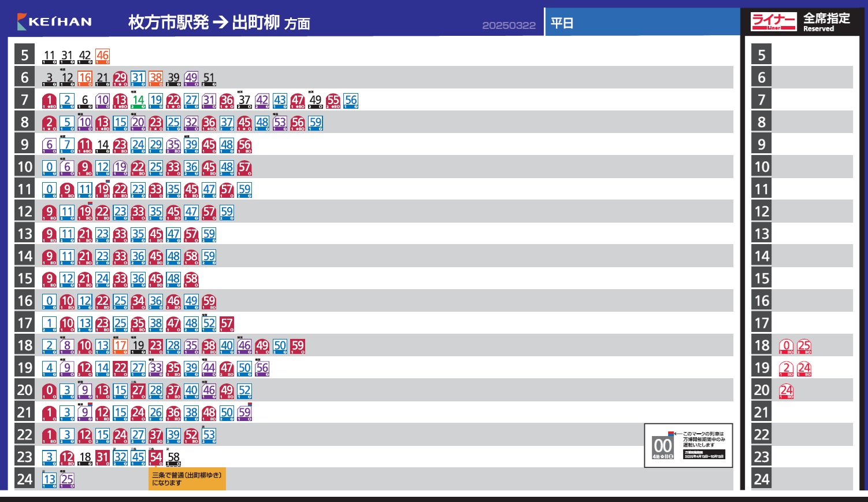Select the hour 19 label in the Liner column
The height and width of the screenshot is (502, 868).
coord(762,368)
